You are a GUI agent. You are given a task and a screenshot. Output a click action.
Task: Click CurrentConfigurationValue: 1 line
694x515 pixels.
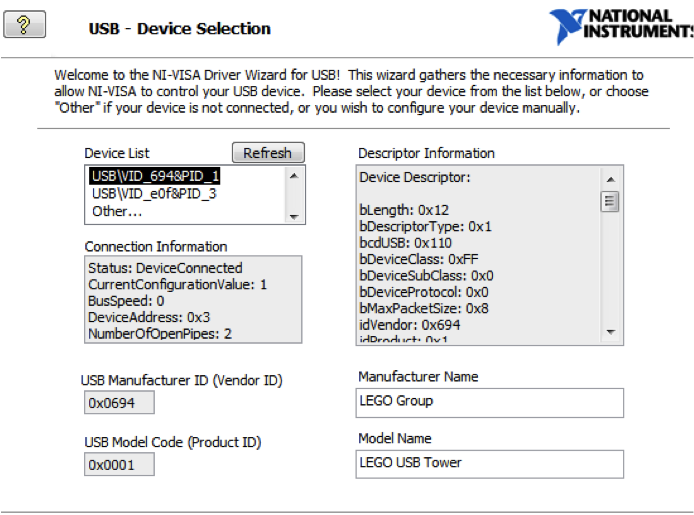click(177, 284)
